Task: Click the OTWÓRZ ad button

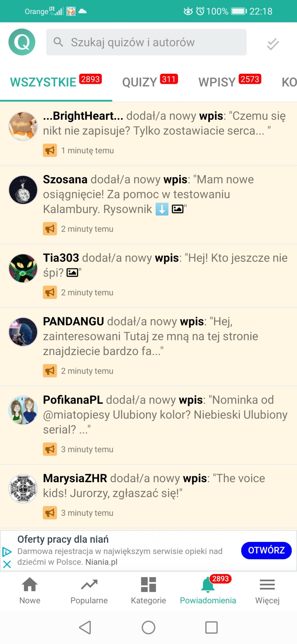Action: (x=266, y=550)
